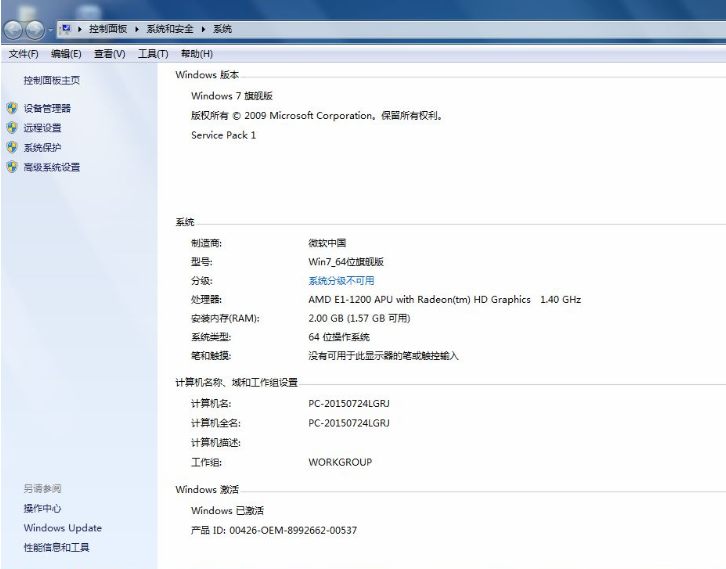This screenshot has width=726, height=569.
Task: Expand the arrow before 控制面板 in breadcrumb
Action: pyautogui.click(x=80, y=30)
